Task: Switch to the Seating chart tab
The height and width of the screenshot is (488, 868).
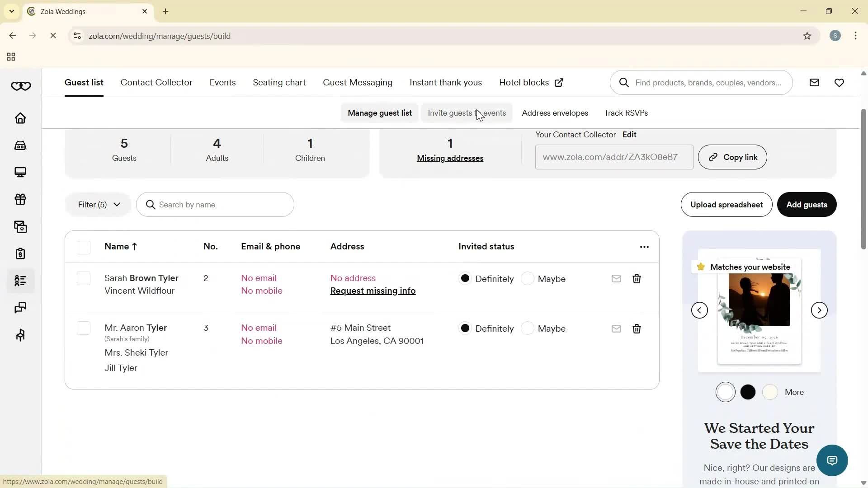Action: 279,82
